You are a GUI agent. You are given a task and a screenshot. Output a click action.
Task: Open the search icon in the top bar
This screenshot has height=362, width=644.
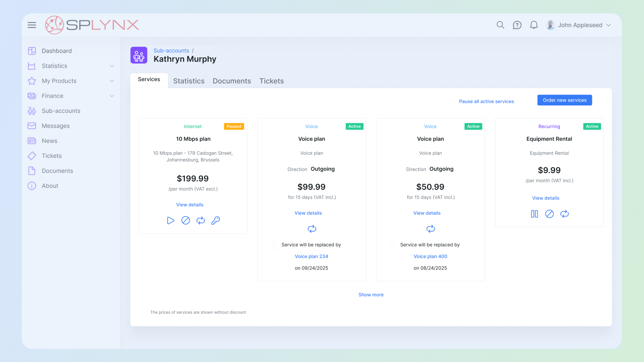(x=500, y=25)
